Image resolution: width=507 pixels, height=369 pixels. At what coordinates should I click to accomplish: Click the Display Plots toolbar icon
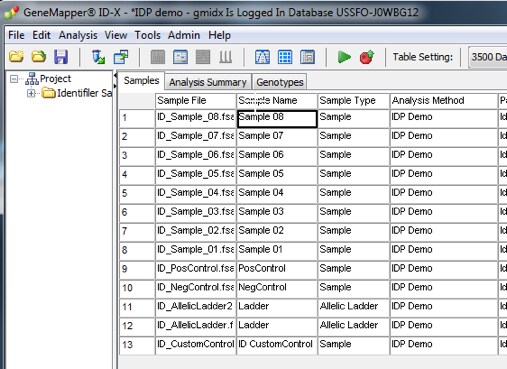click(x=158, y=57)
